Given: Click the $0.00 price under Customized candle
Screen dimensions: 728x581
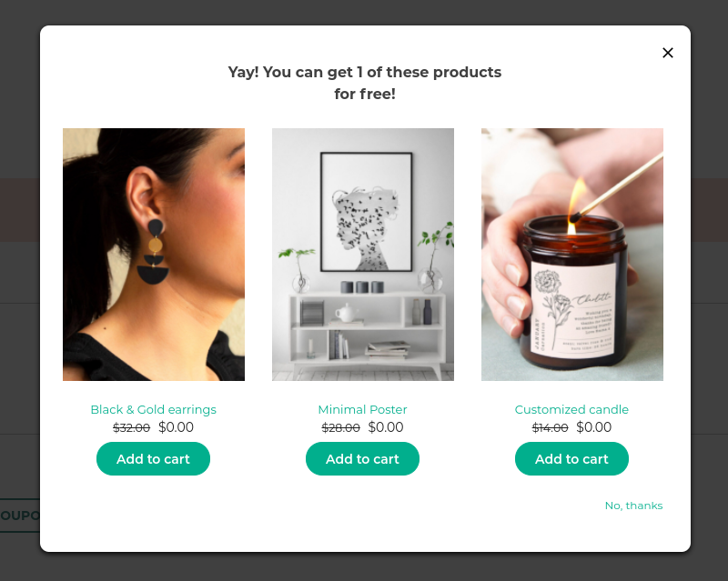Looking at the screenshot, I should 594,427.
